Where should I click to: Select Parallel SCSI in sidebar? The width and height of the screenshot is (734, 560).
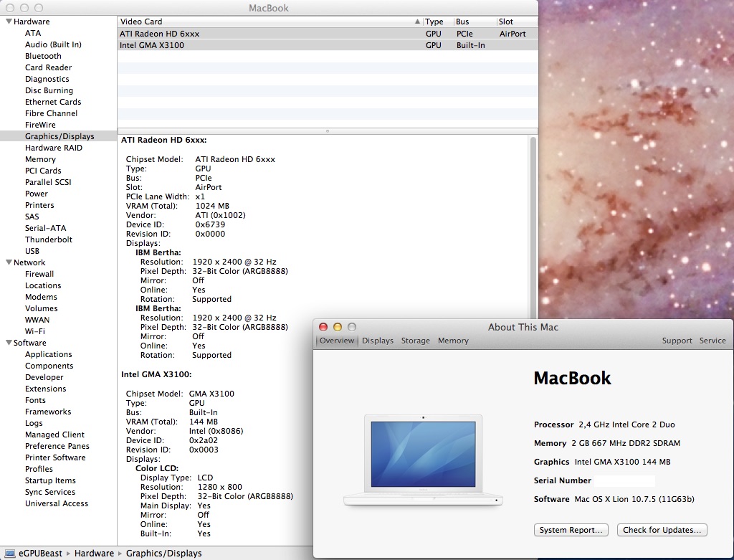click(48, 182)
